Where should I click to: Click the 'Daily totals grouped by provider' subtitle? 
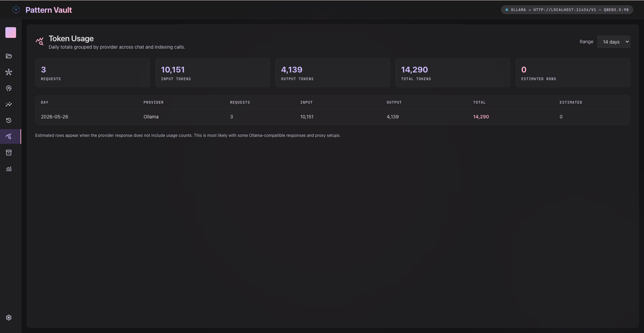pyautogui.click(x=117, y=47)
